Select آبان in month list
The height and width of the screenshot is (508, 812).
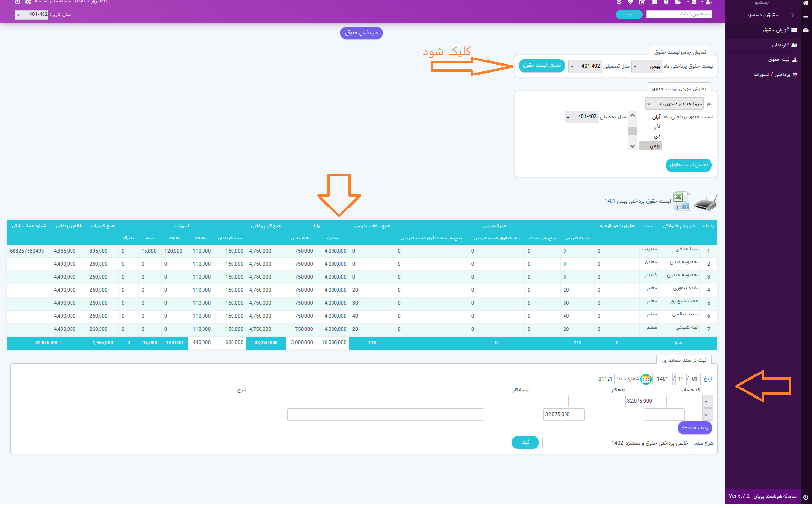click(649, 117)
